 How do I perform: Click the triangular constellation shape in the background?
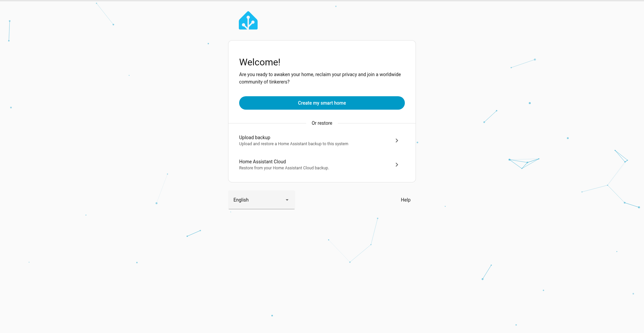coord(523,163)
